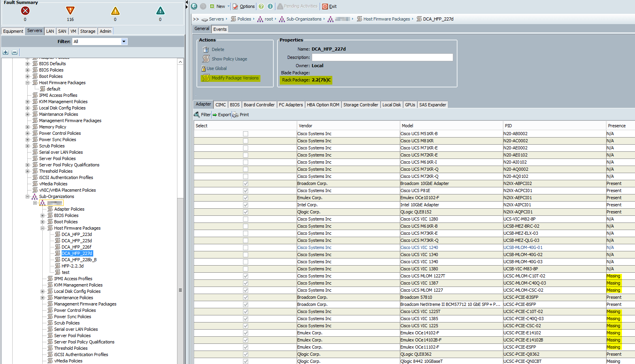Toggle checkbox for Intel 10GbE Adapter row
This screenshot has width=635, height=364.
(245, 205)
